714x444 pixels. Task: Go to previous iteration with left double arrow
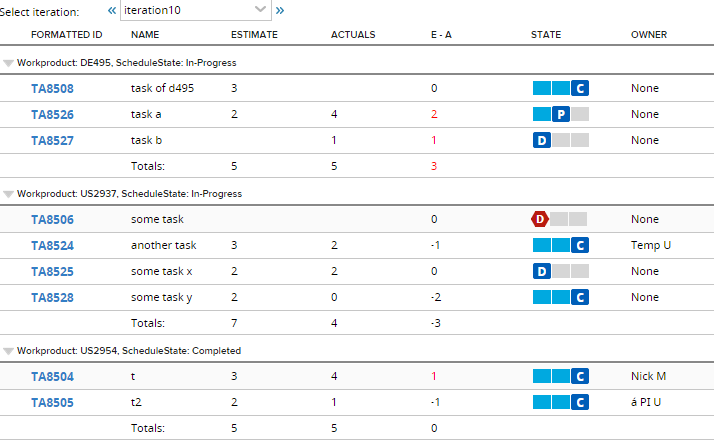pyautogui.click(x=112, y=10)
